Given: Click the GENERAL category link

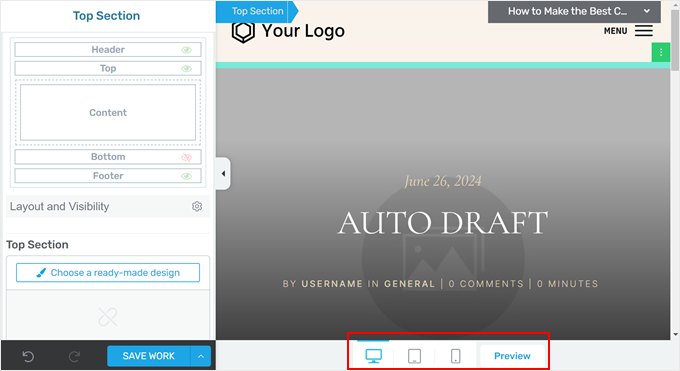Looking at the screenshot, I should [x=409, y=284].
